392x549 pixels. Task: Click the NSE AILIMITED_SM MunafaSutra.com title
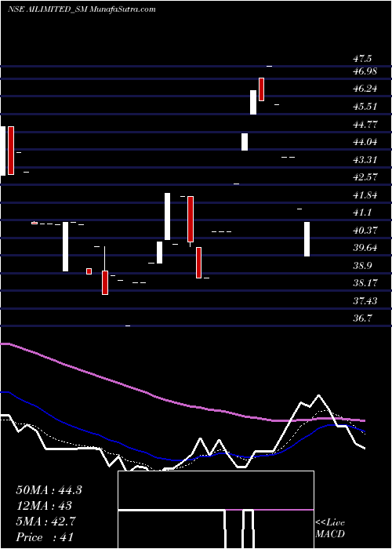point(82,9)
